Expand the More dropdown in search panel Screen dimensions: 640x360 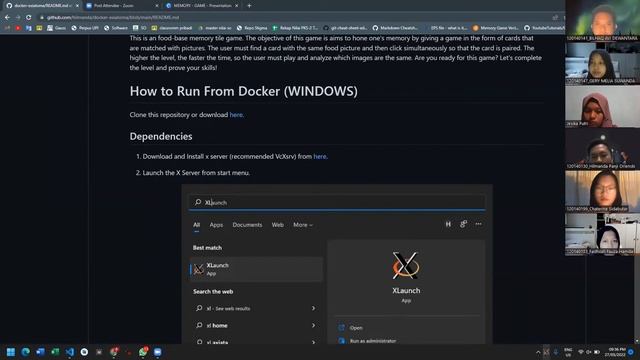click(x=303, y=225)
